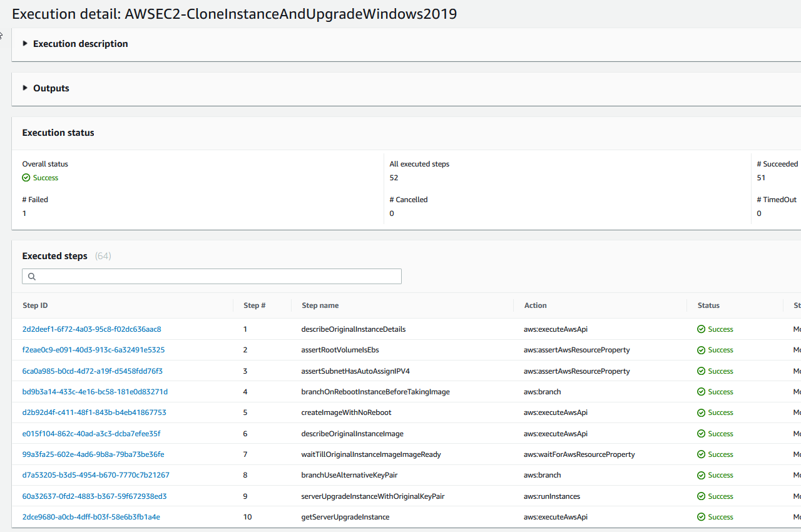Click the Success icon on describeOriginalInstanceDetails row
The height and width of the screenshot is (532, 801).
(701, 329)
